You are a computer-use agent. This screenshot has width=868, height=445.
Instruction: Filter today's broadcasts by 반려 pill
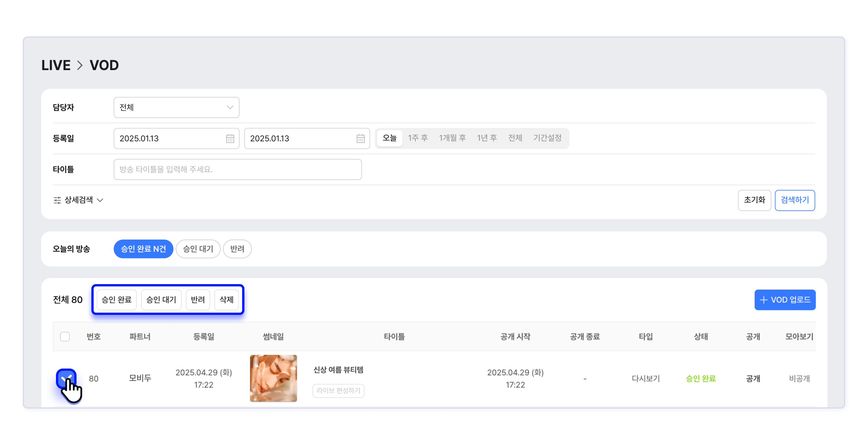[x=237, y=249]
